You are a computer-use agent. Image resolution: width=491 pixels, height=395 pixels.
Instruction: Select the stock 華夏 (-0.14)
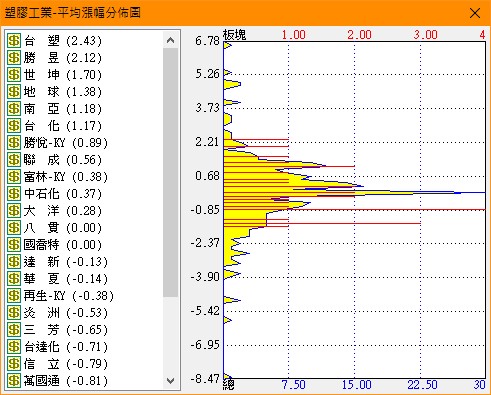[66, 279]
